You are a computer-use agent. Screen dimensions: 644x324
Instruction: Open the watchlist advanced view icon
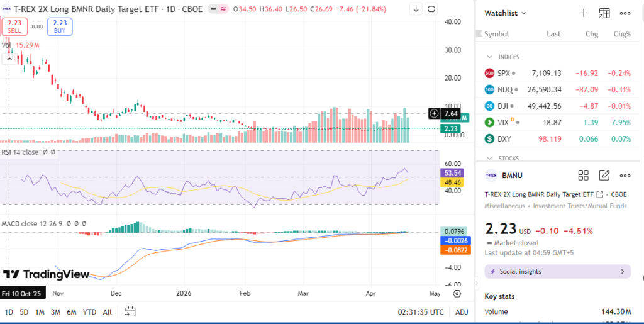pos(604,13)
